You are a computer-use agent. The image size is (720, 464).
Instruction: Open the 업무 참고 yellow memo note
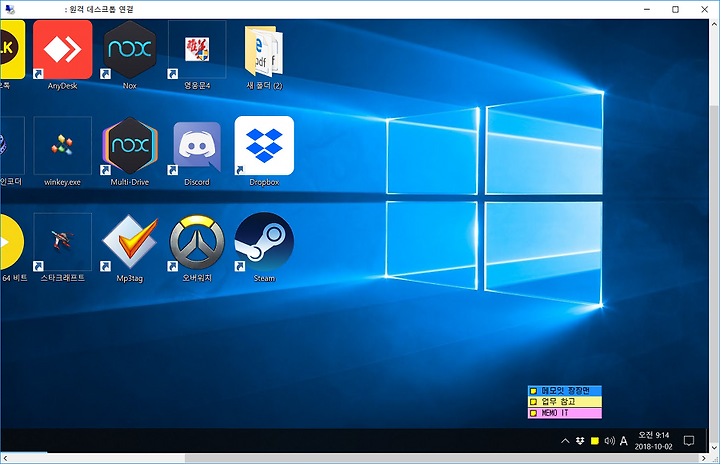tap(564, 402)
